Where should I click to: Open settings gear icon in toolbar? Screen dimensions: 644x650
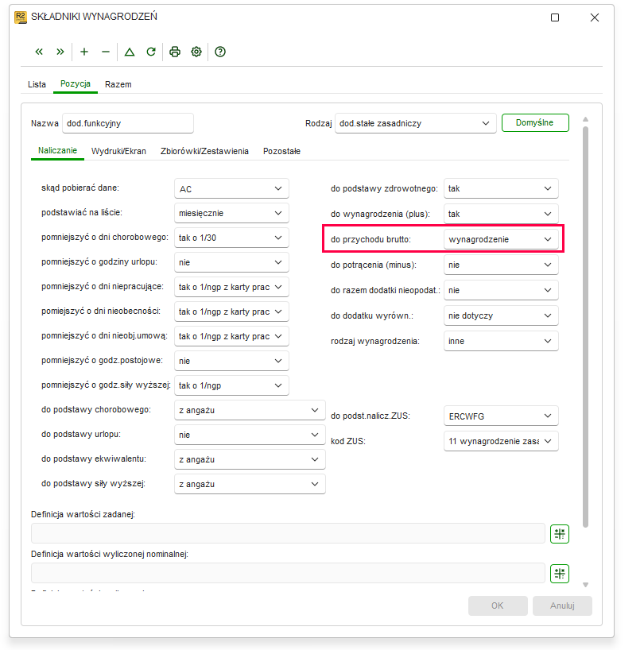196,52
